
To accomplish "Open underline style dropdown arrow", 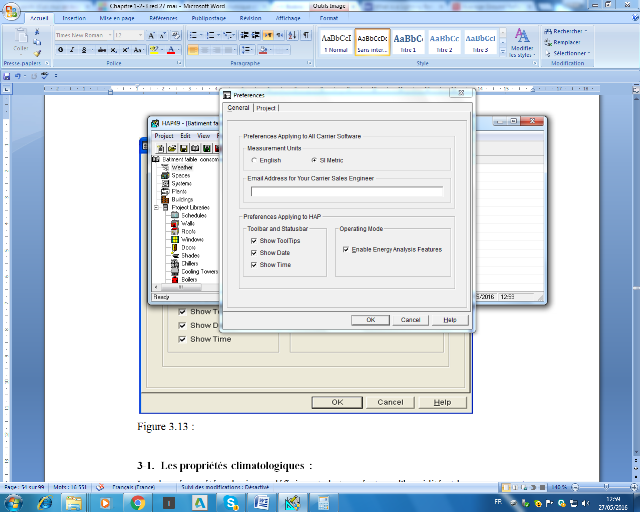I will 92,50.
